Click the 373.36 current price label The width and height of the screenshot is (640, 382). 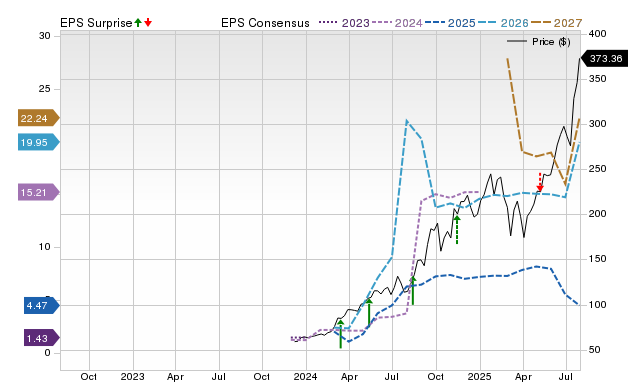tap(604, 59)
